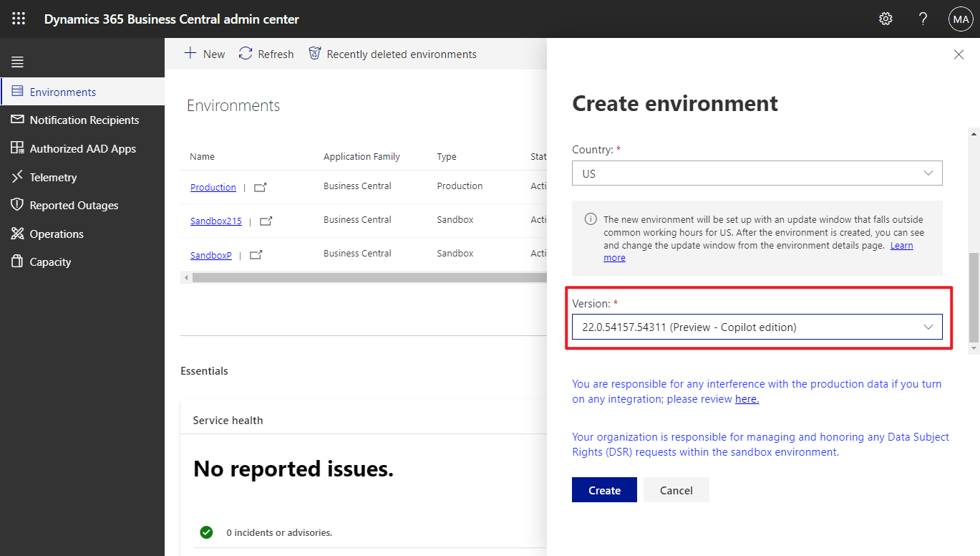The width and height of the screenshot is (980, 556).
Task: Select Reported Outages in the sidebar
Action: (73, 205)
